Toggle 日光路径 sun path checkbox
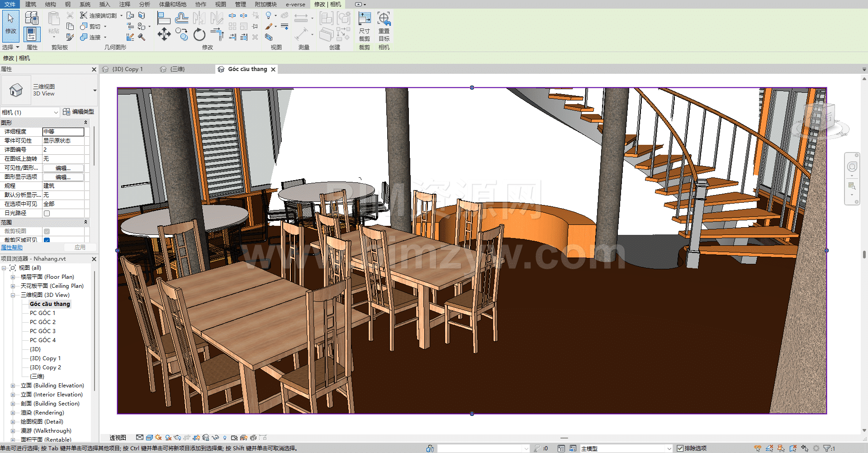The image size is (868, 453). click(x=47, y=213)
